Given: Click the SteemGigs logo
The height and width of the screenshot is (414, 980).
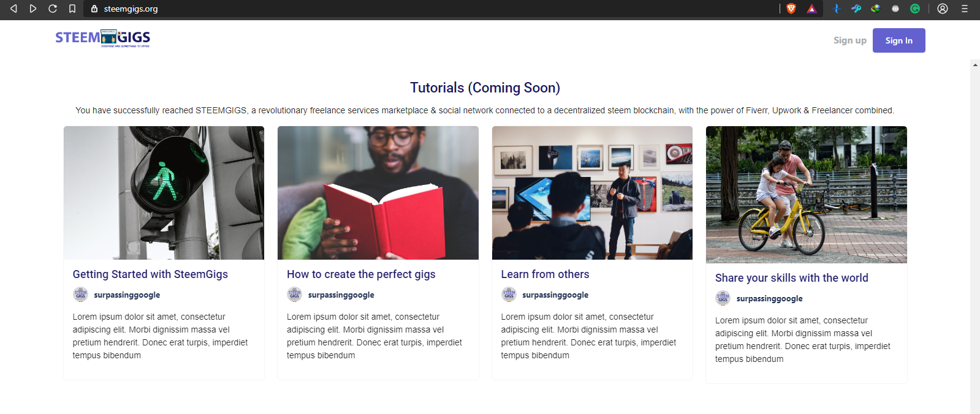Looking at the screenshot, I should [103, 38].
